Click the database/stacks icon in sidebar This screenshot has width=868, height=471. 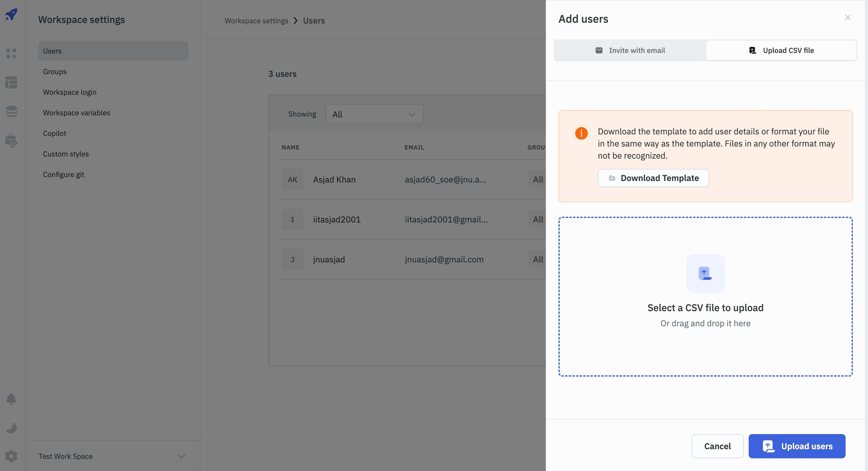point(12,111)
